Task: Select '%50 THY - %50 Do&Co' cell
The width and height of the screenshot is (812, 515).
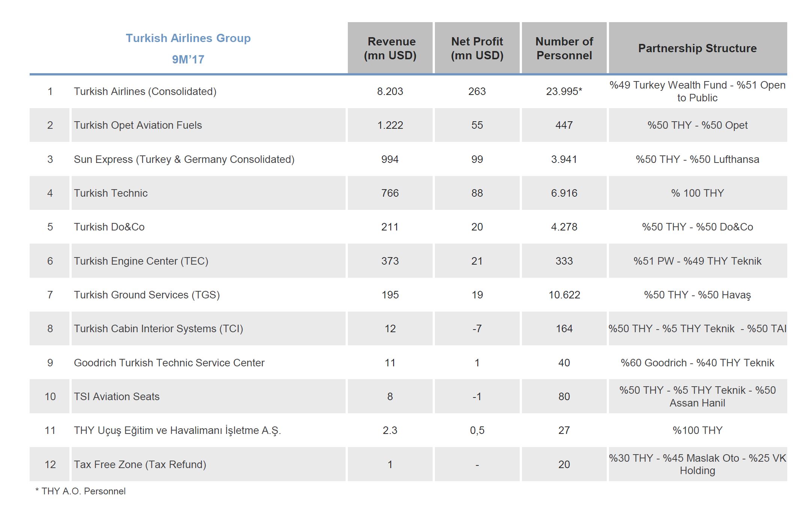Action: pyautogui.click(x=698, y=227)
